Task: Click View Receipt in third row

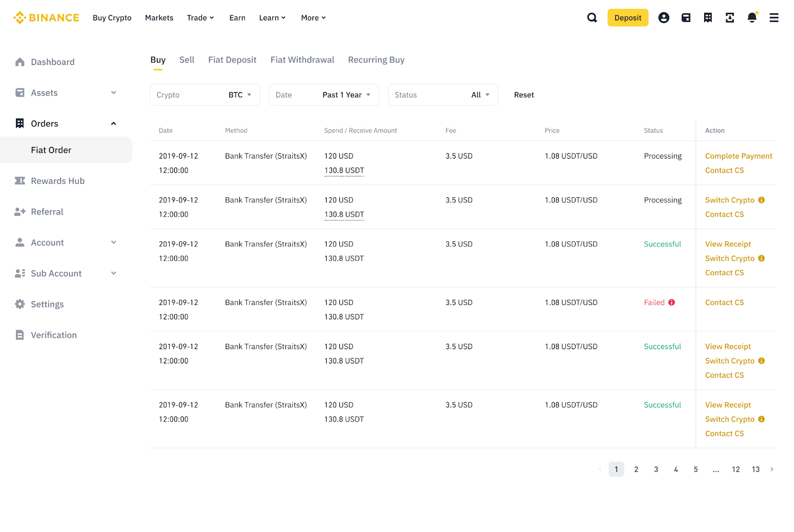Action: tap(728, 244)
